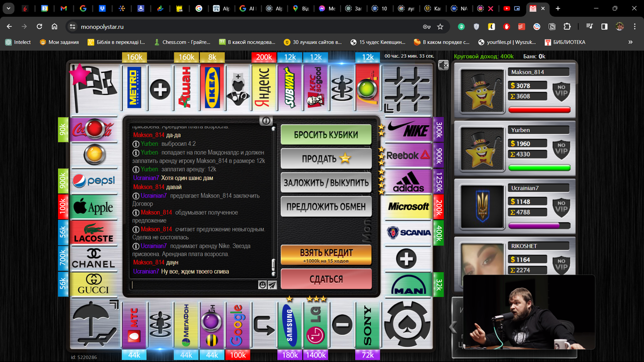Mute game sound with speaker icon
The image size is (644, 362).
443,65
